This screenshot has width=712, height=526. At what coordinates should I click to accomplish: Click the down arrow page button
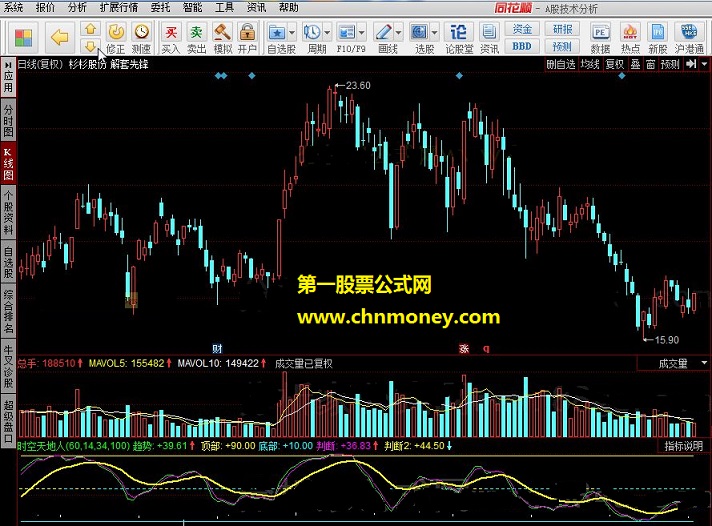coord(90,46)
